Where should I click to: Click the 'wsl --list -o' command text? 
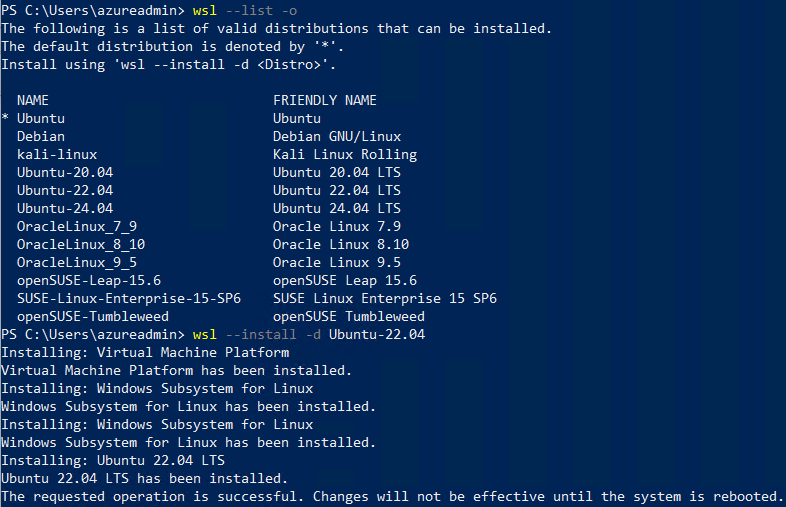click(x=240, y=10)
